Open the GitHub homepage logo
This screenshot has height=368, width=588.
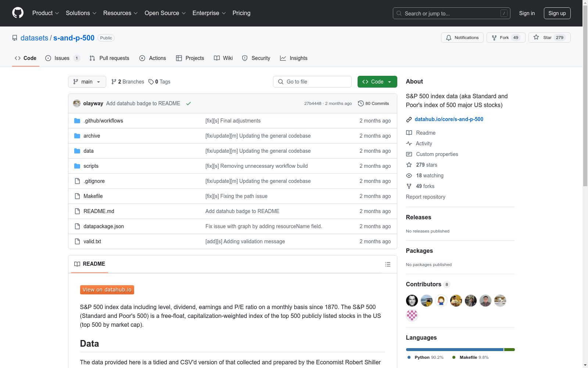18,13
